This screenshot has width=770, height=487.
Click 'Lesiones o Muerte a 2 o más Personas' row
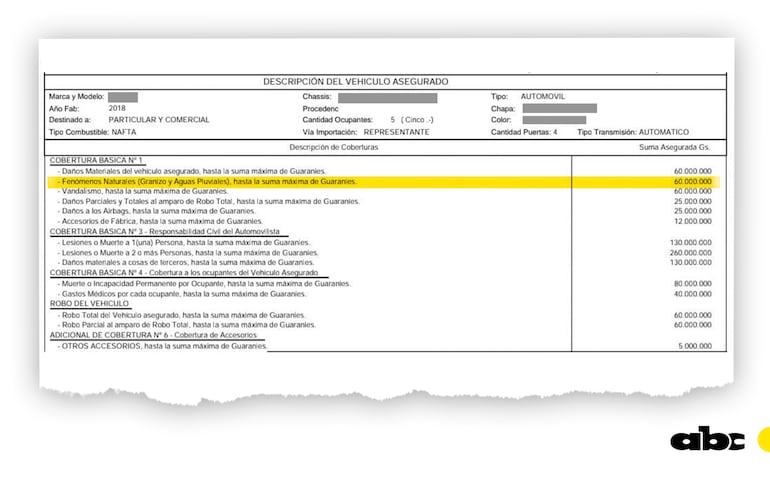(188, 253)
